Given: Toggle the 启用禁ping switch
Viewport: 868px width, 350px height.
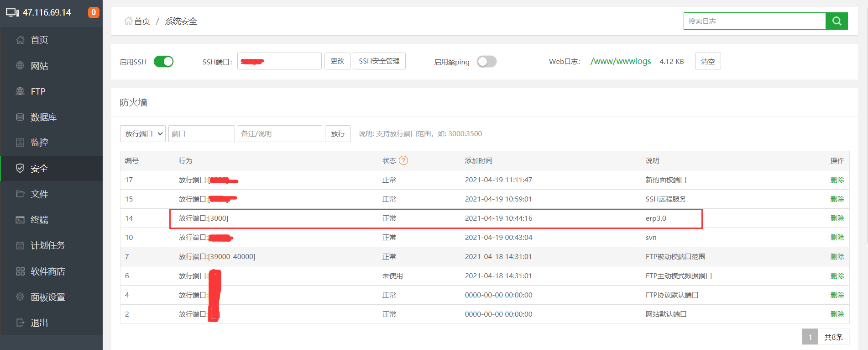Looking at the screenshot, I should [486, 61].
